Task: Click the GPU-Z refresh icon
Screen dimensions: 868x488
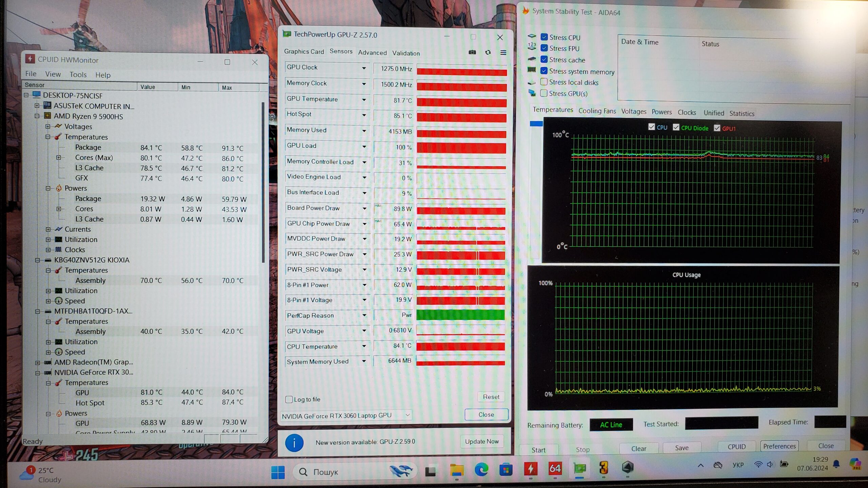Action: (x=488, y=53)
